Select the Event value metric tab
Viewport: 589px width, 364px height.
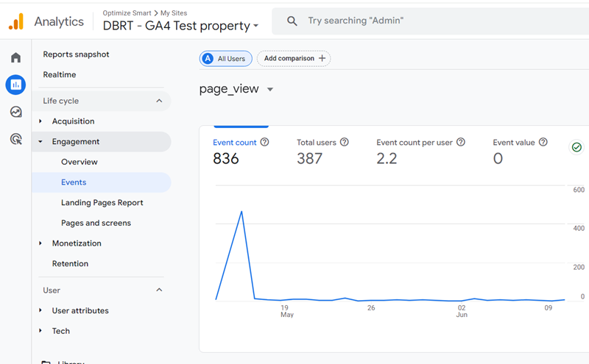(521, 152)
